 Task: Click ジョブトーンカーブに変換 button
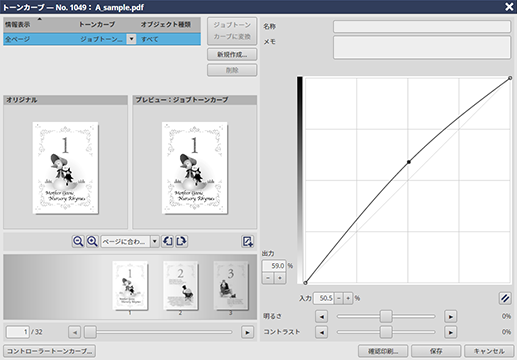click(x=232, y=31)
